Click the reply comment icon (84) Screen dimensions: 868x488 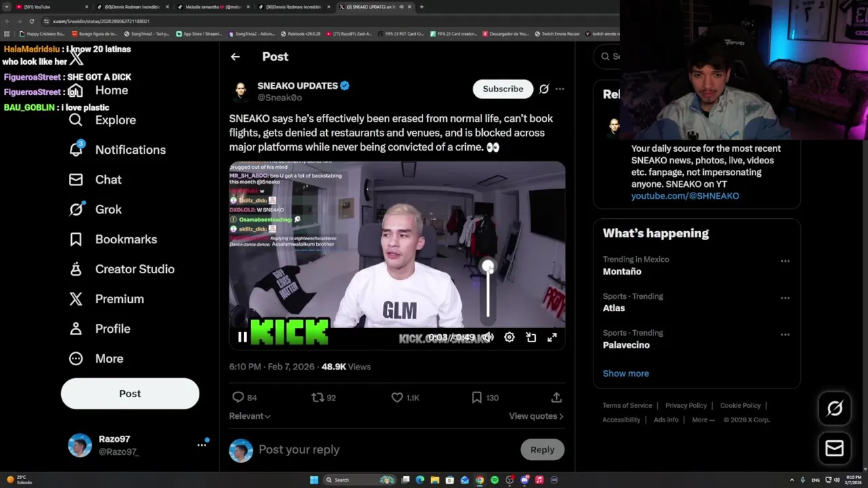pos(238,398)
